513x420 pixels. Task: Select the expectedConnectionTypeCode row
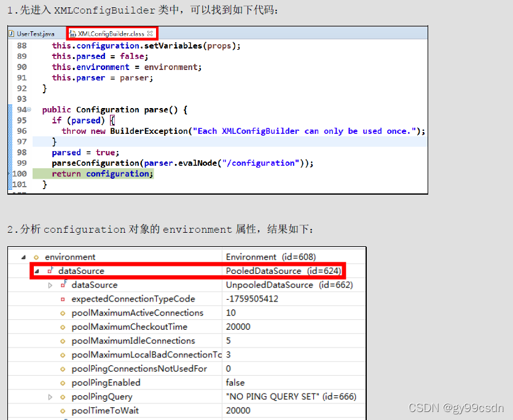click(187, 299)
